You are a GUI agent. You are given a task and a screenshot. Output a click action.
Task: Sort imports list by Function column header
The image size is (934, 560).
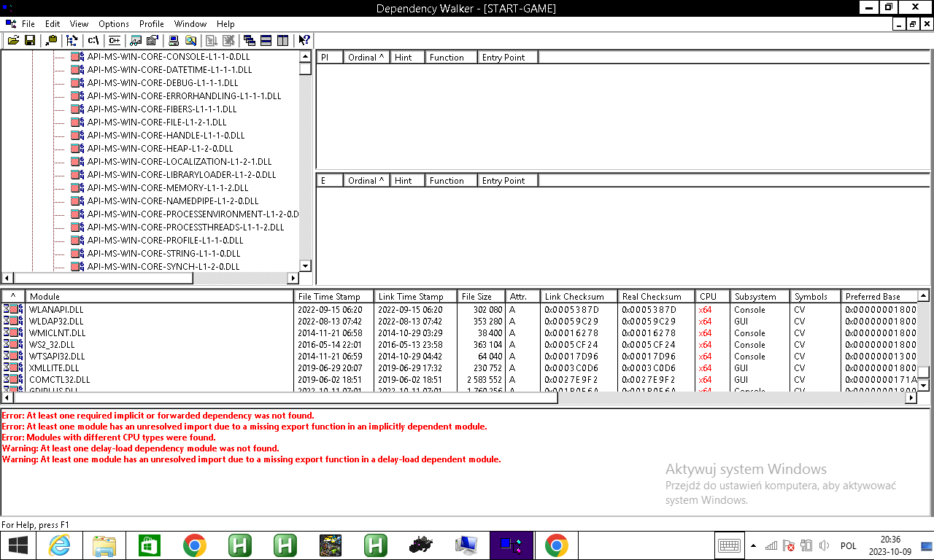[451, 57]
